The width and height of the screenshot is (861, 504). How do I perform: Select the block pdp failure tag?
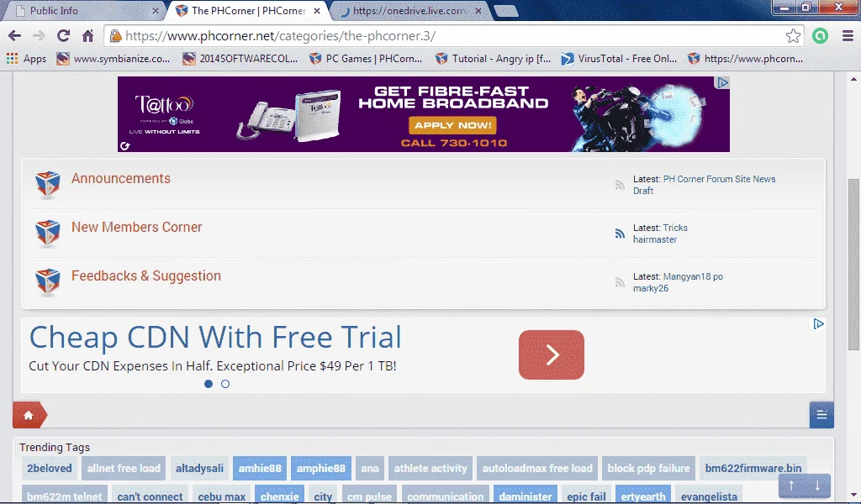[x=648, y=469]
